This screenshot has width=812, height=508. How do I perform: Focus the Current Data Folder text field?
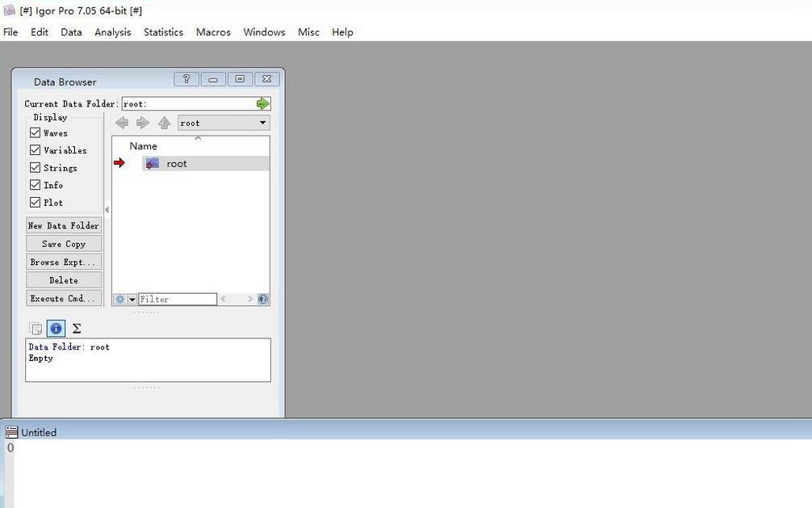pos(189,103)
